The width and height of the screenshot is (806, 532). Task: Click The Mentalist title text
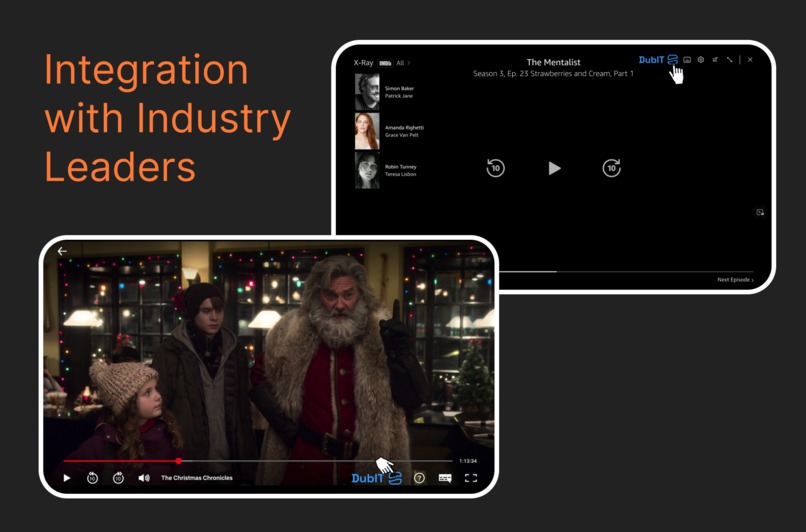(554, 62)
